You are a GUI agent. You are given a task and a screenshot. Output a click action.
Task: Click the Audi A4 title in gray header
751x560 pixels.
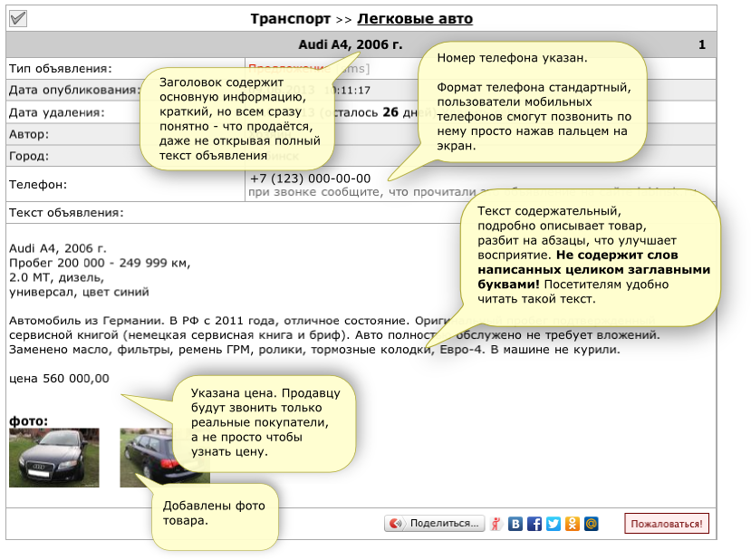coord(350,44)
